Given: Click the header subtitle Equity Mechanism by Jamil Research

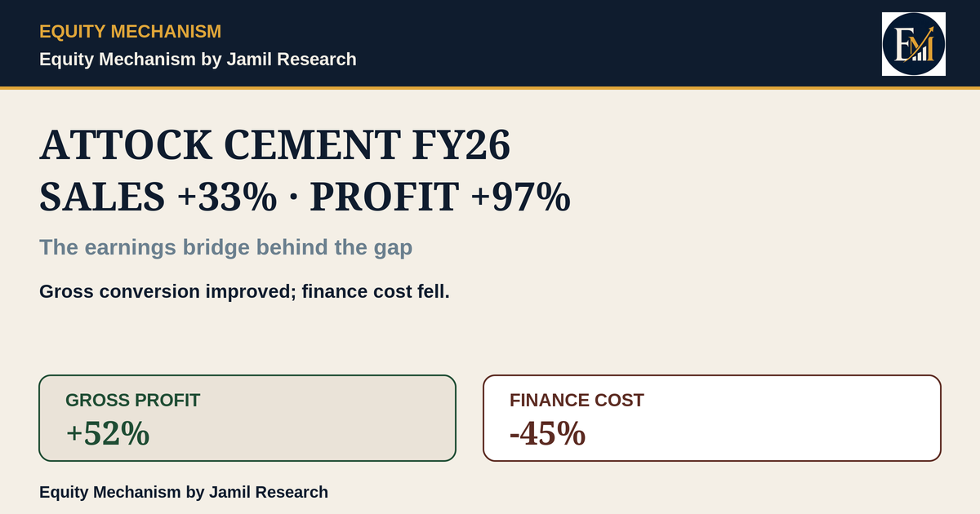Looking at the screenshot, I should pyautogui.click(x=198, y=60).
